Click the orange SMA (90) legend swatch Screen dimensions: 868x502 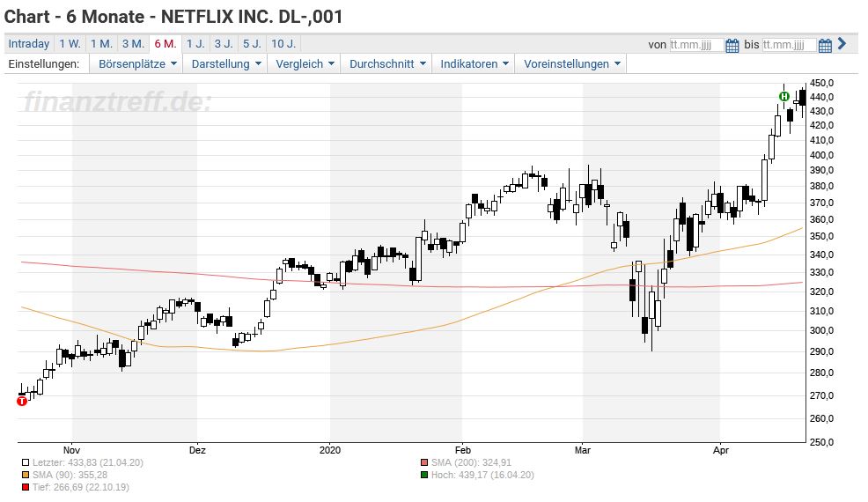[26, 475]
